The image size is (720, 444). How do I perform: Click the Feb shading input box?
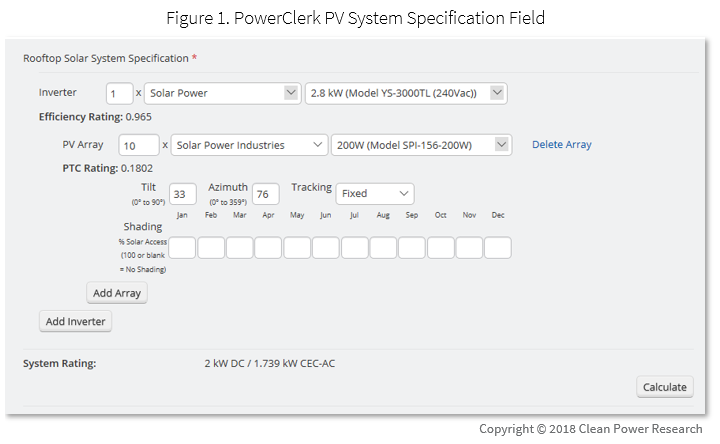coord(211,248)
